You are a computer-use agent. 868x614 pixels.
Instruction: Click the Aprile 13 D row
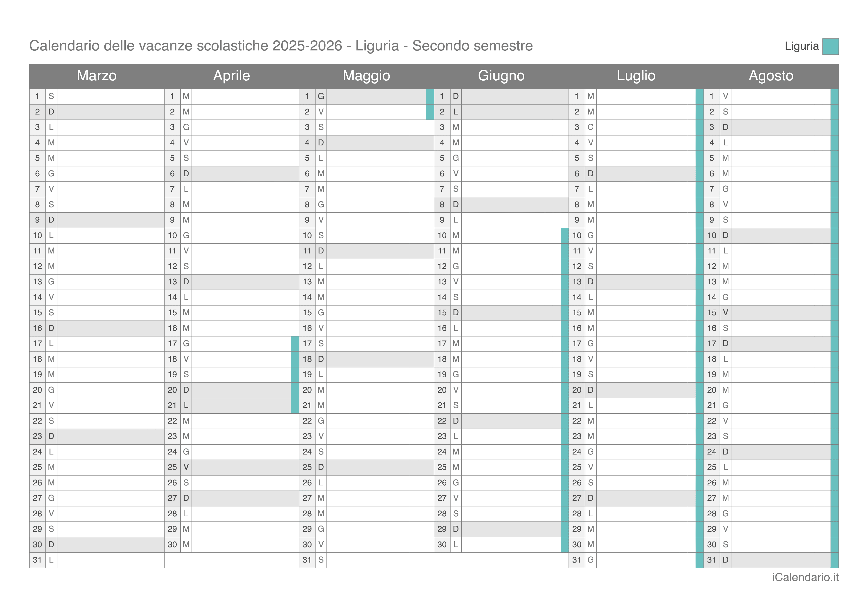click(231, 282)
